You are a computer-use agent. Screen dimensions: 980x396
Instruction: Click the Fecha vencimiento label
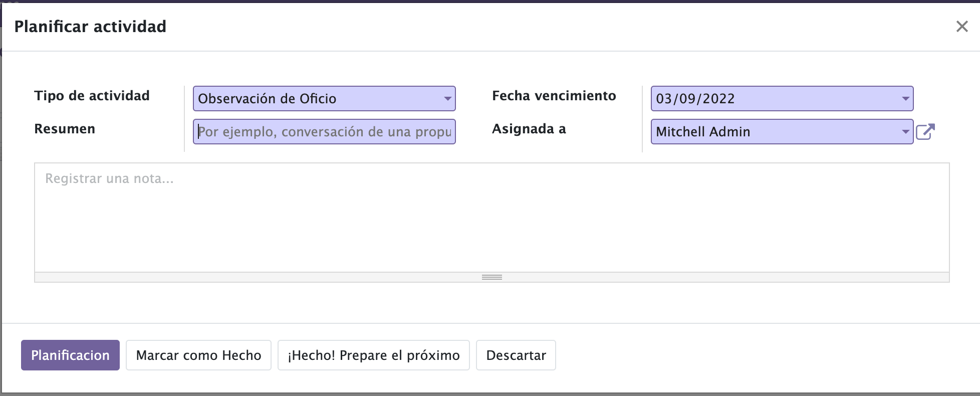tap(554, 96)
